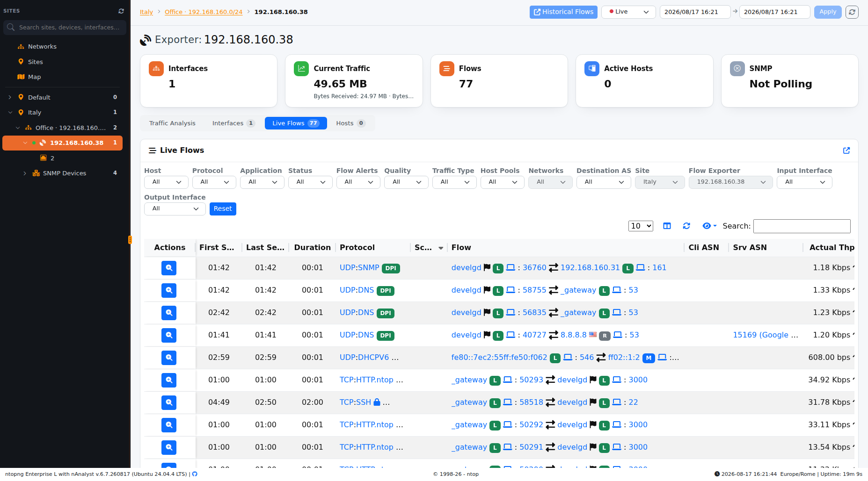Open port 36760 link

[534, 268]
